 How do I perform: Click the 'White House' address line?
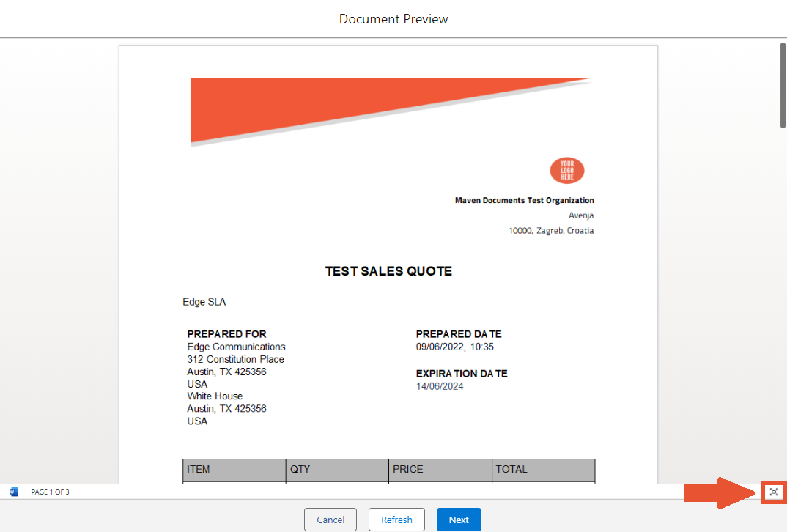215,396
